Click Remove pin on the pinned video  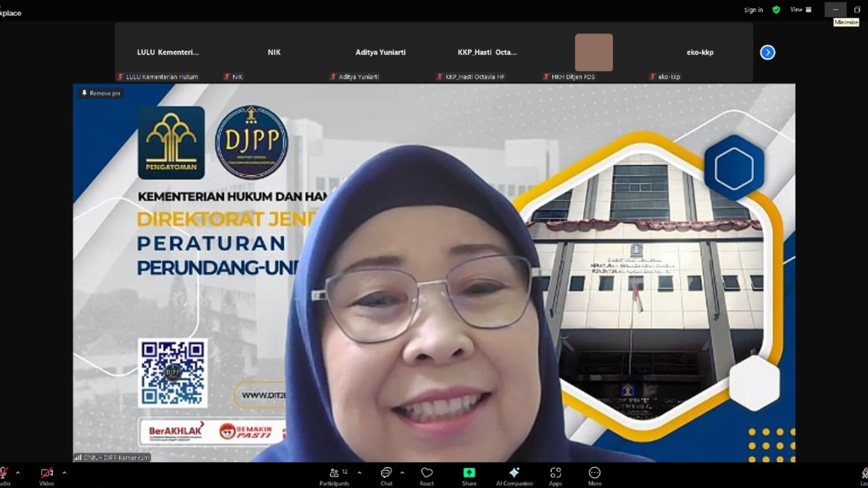tap(100, 93)
